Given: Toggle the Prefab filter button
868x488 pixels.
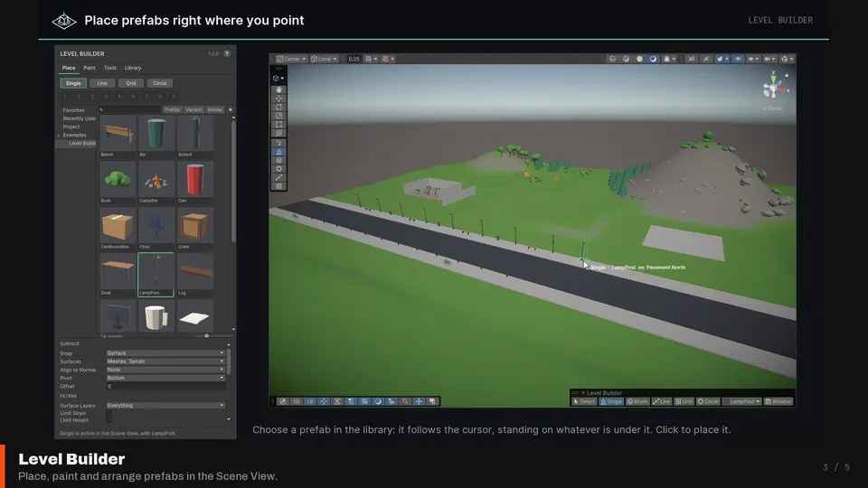Looking at the screenshot, I should coord(172,109).
